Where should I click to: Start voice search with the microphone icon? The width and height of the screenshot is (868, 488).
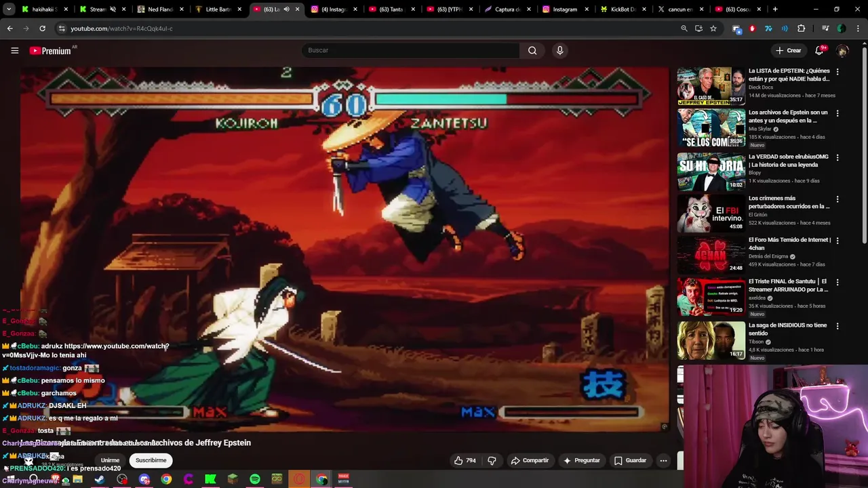click(559, 50)
